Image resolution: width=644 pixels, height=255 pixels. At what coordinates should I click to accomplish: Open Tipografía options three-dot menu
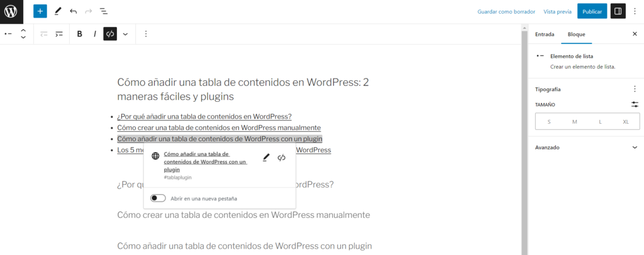635,89
